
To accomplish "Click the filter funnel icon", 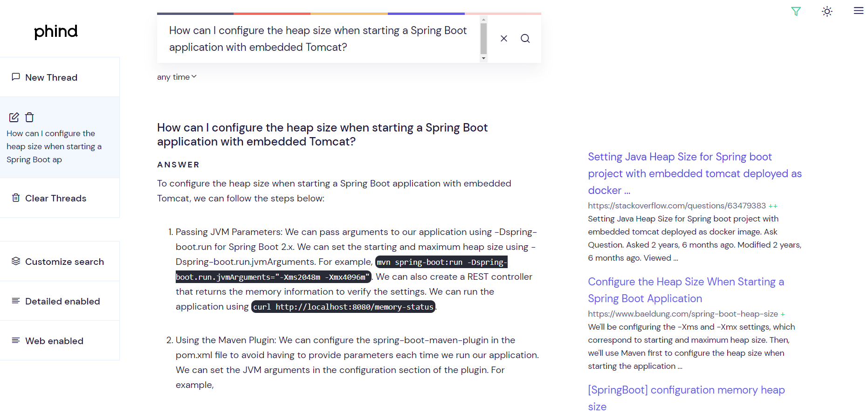I will click(796, 11).
